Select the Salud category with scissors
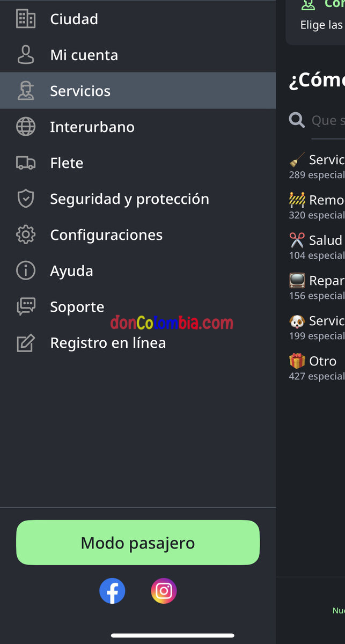345x644 pixels. click(x=317, y=246)
